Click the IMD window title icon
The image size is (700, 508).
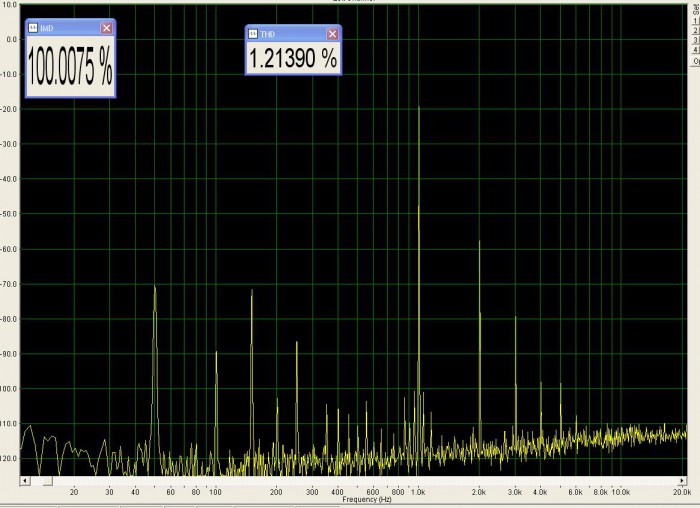[x=33, y=28]
